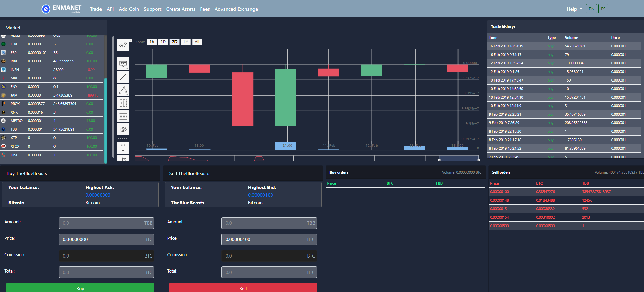Click Highest Ask value 0.00000000
This screenshot has width=644, height=292.
(x=98, y=195)
